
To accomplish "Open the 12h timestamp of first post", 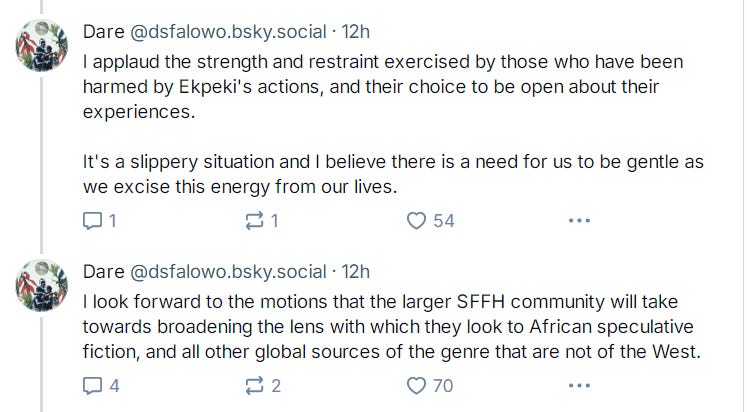I will coord(355,33).
